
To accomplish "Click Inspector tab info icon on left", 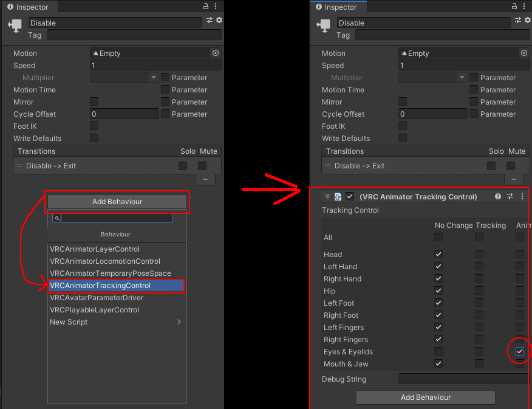I will pos(10,7).
